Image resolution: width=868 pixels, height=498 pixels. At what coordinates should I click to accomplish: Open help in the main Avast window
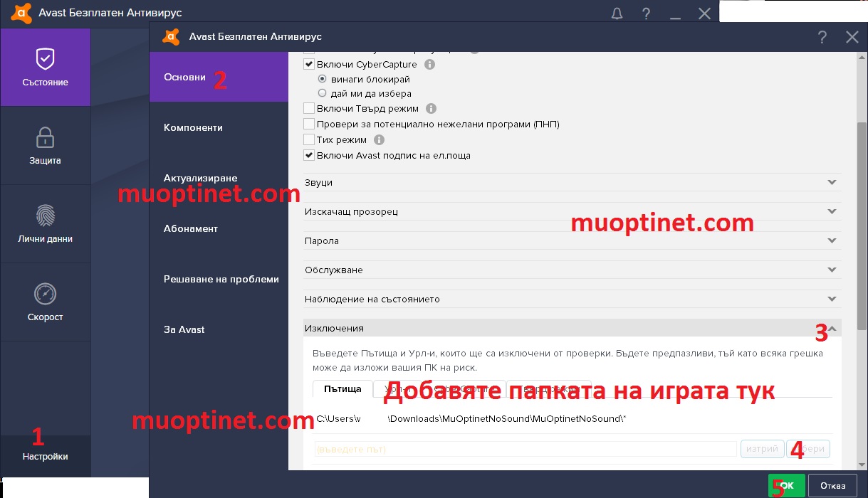click(647, 13)
